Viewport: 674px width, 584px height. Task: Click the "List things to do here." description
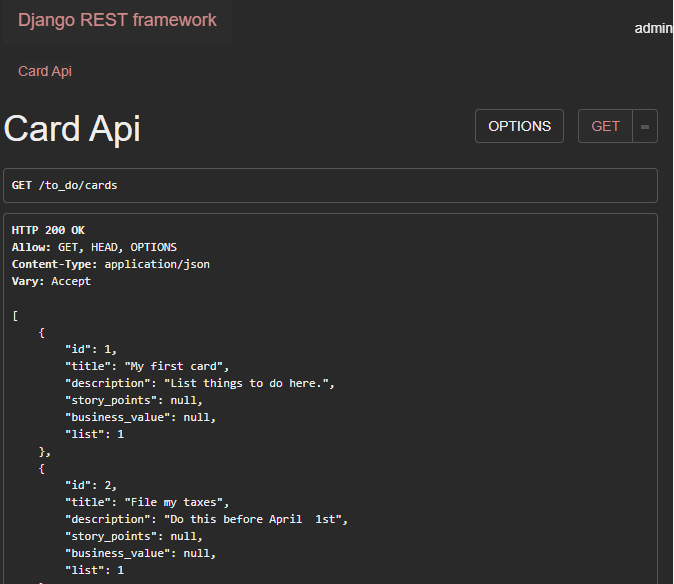pos(246,383)
